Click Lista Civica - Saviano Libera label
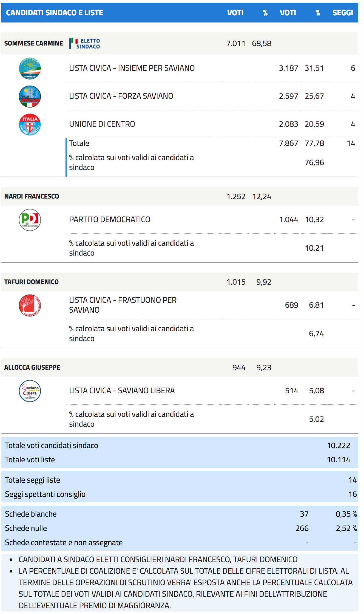The height and width of the screenshot is (614, 364). point(122,391)
